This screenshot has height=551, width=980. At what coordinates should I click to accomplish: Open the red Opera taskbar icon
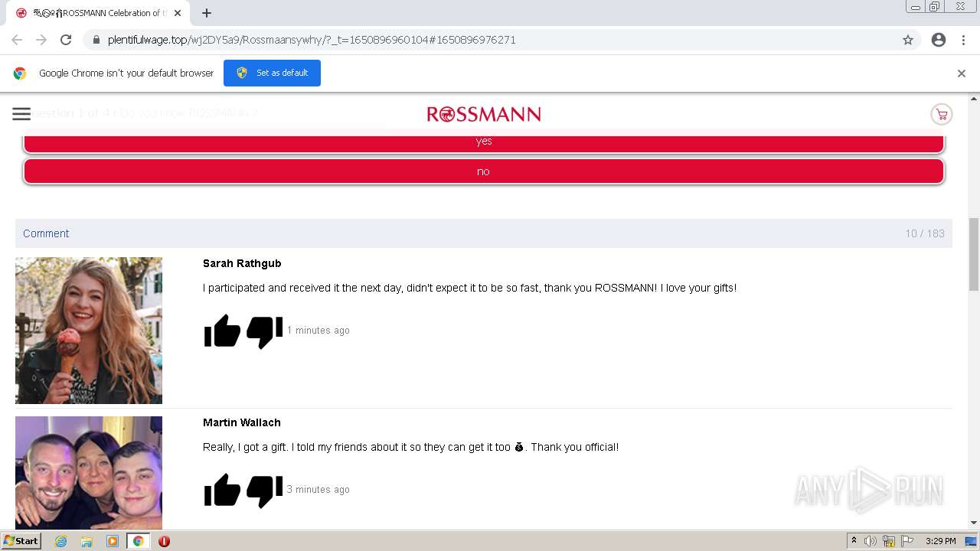[164, 541]
